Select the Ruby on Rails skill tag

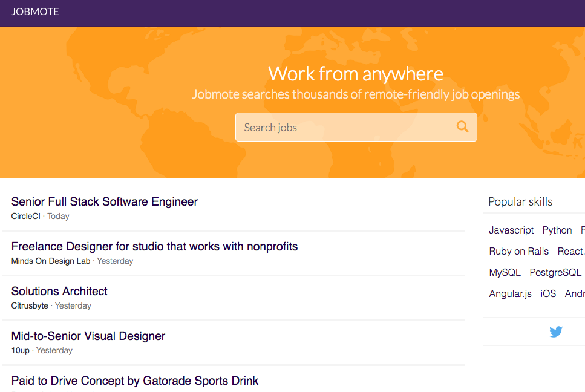coord(518,252)
